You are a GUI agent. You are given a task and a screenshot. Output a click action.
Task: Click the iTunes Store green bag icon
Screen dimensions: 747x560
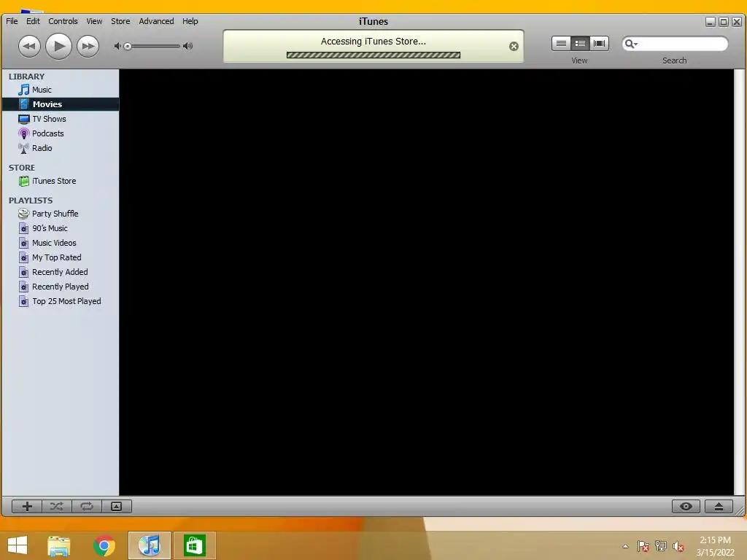(x=24, y=181)
